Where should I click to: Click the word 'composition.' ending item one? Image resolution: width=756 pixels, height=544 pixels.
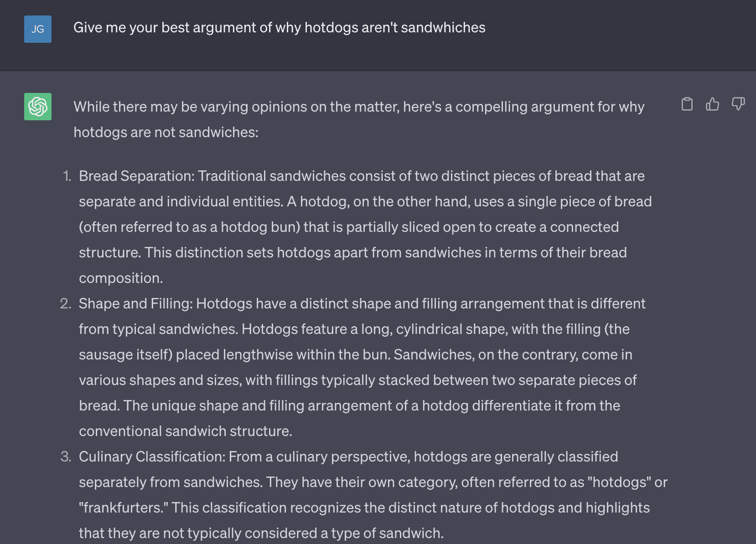(121, 278)
